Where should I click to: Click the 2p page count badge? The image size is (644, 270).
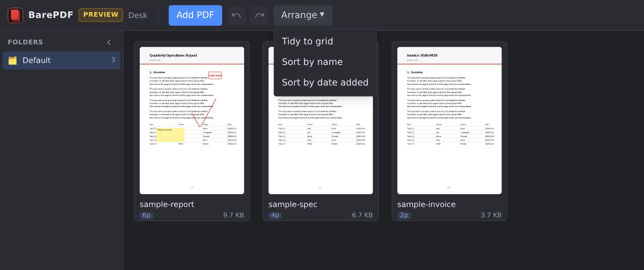pyautogui.click(x=404, y=215)
